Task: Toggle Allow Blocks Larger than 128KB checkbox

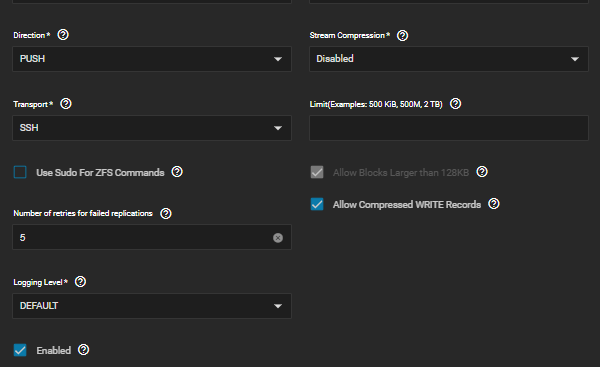Action: coord(317,172)
